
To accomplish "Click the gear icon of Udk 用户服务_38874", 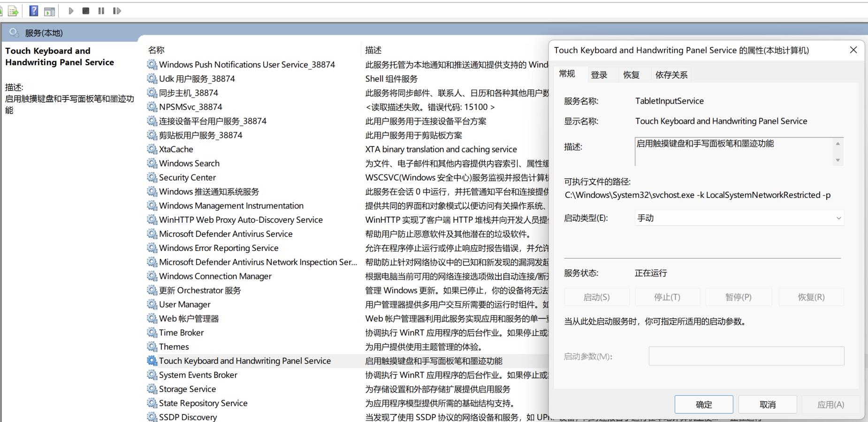I will coord(152,78).
